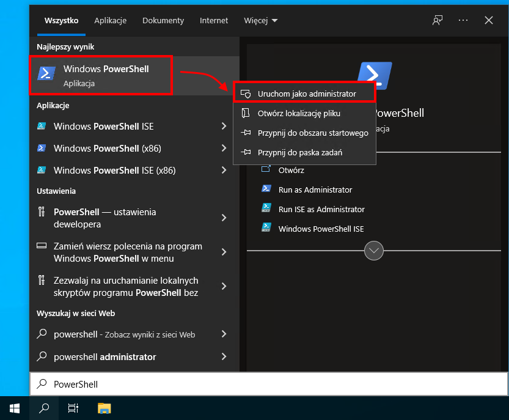Viewport: 509px width, 420px height.
Task: Click the PowerShell developer settings icon
Action: [42, 212]
